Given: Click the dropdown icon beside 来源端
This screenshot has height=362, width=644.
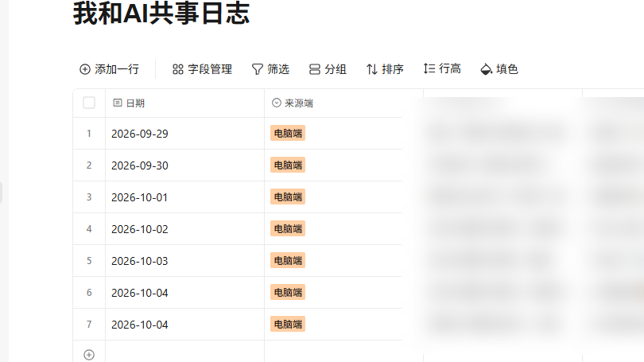Looking at the screenshot, I should 277,103.
